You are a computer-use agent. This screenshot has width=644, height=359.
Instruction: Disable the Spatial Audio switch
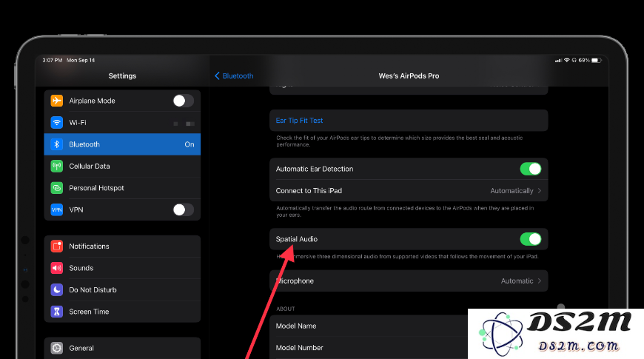coord(531,239)
